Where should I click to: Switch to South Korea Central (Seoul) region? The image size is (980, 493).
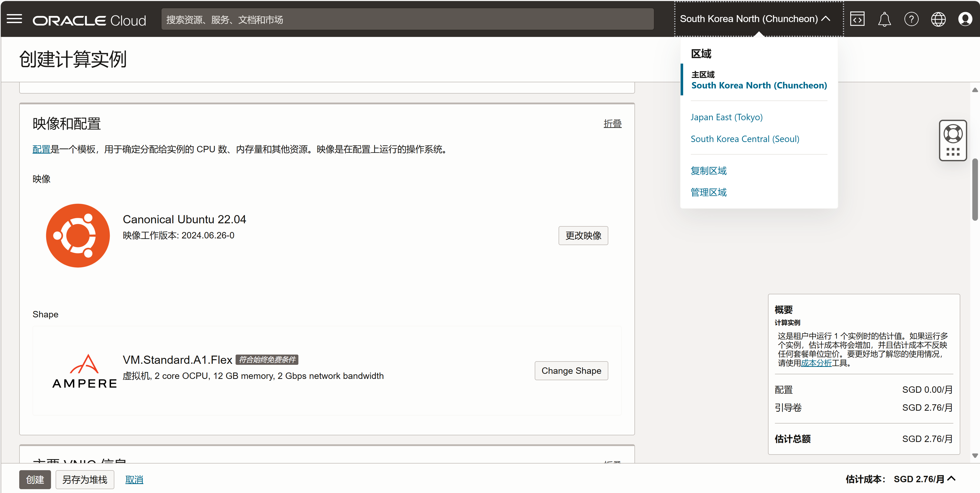click(x=745, y=139)
